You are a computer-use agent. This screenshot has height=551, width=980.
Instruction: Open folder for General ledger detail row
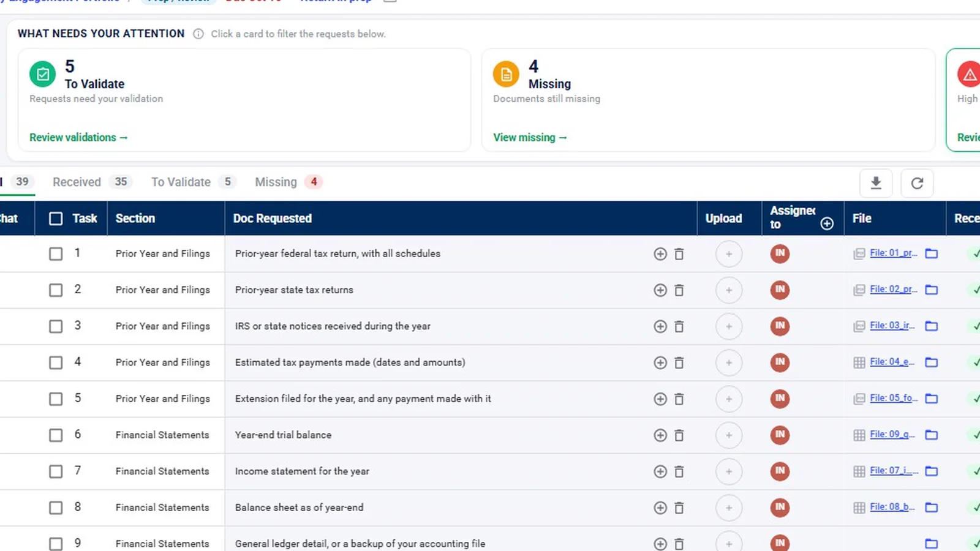tap(932, 544)
